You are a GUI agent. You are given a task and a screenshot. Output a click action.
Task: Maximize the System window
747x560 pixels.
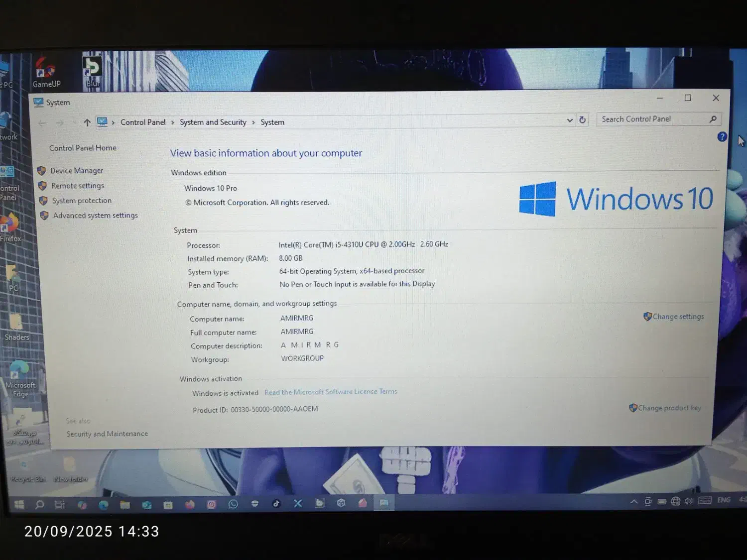click(688, 98)
